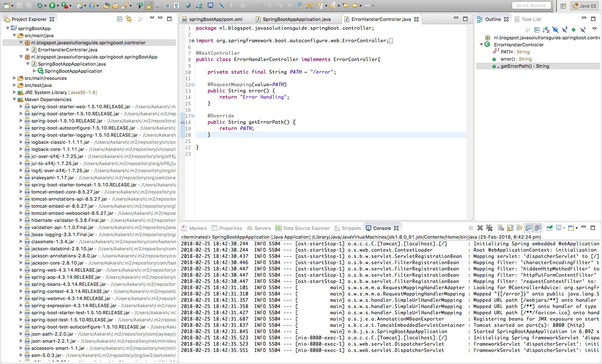Viewport: 602px width, 364px height.
Task: Click the Toggle Mark Occurrences highlighter icon
Action: point(148,5)
